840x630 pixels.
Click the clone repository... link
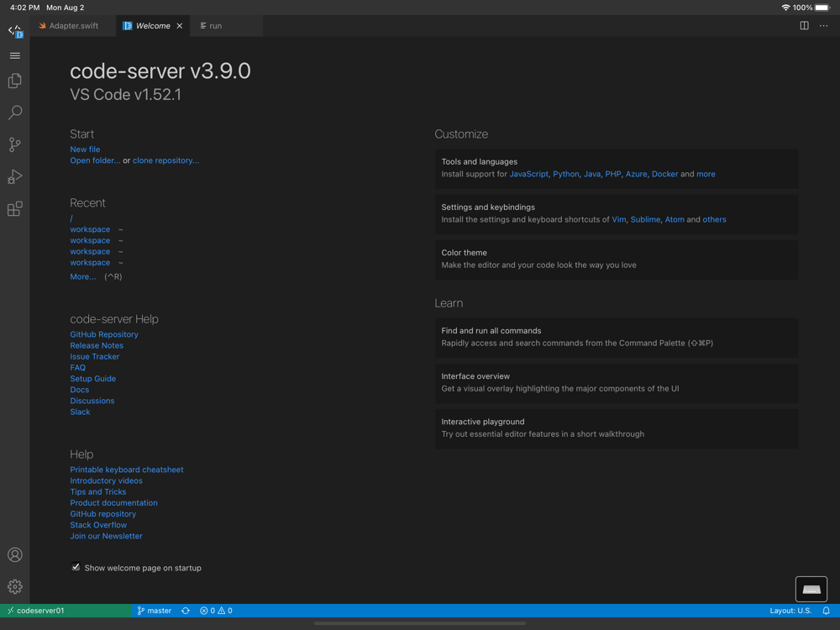166,160
